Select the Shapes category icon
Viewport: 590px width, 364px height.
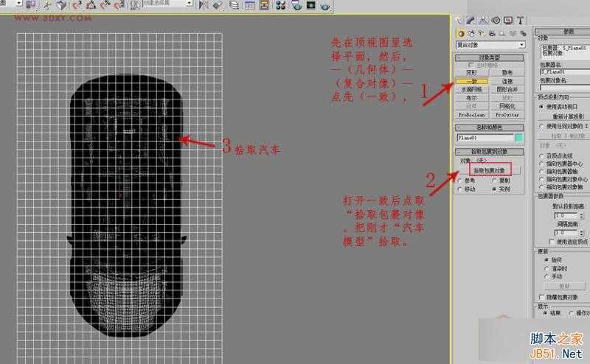pyautogui.click(x=472, y=33)
